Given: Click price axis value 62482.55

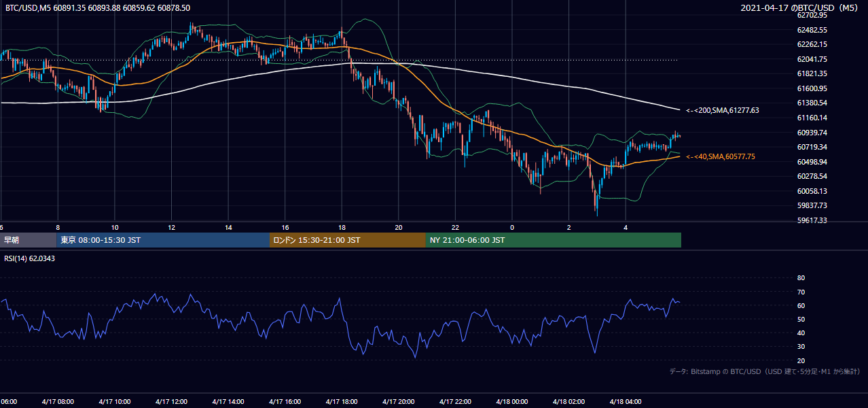Looking at the screenshot, I should click(812, 30).
